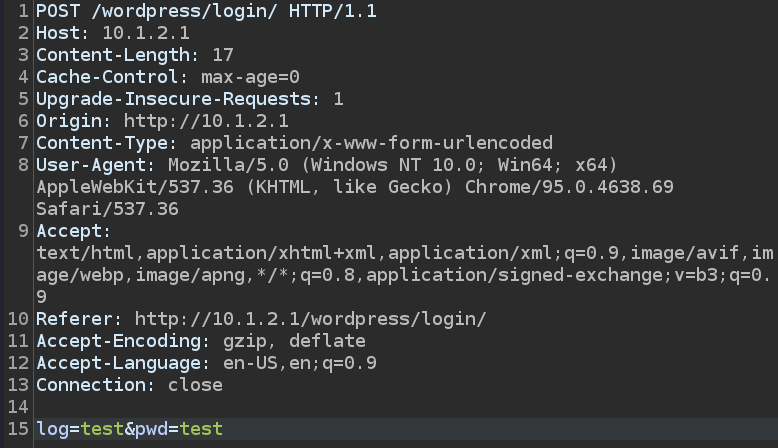
Task: Click the Safari/537.36 line
Action: pyautogui.click(x=107, y=209)
